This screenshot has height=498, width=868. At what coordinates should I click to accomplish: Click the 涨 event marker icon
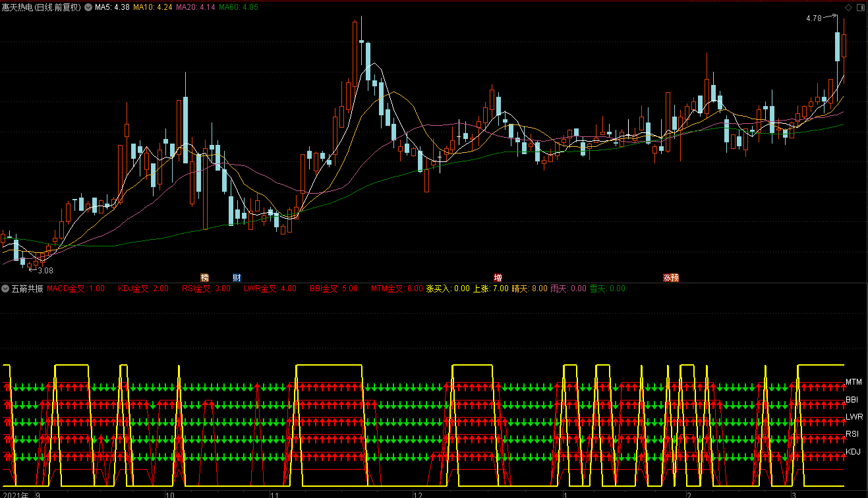tap(667, 277)
